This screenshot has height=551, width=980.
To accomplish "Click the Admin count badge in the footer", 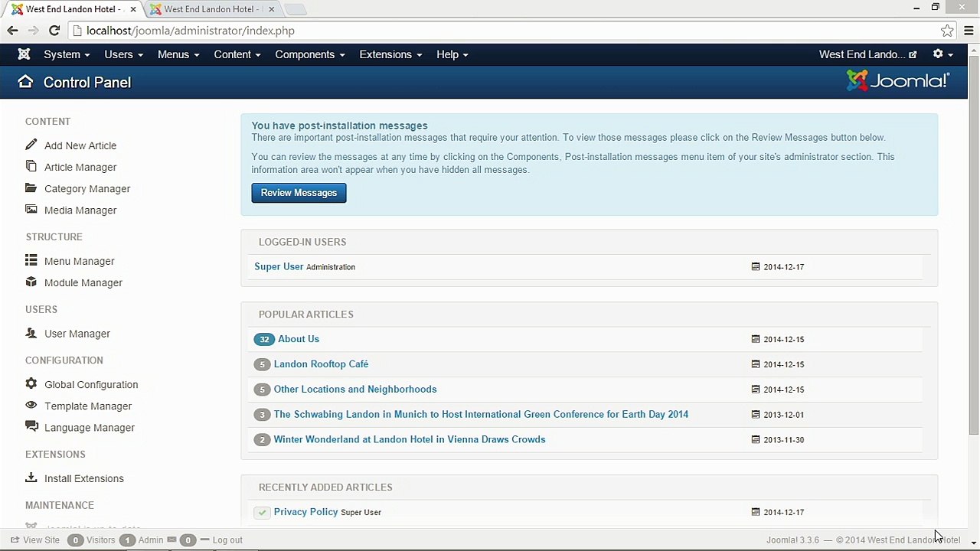I will 127,540.
